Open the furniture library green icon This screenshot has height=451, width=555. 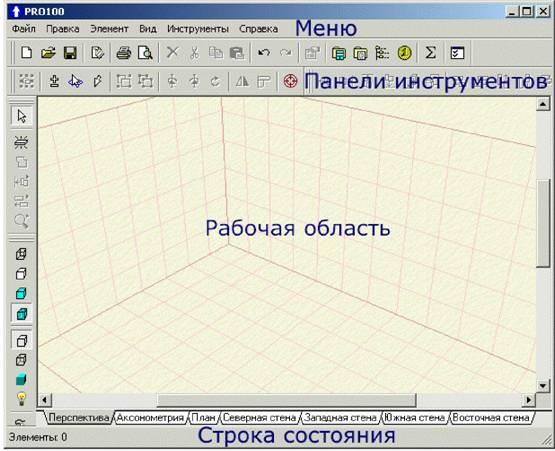[x=339, y=53]
